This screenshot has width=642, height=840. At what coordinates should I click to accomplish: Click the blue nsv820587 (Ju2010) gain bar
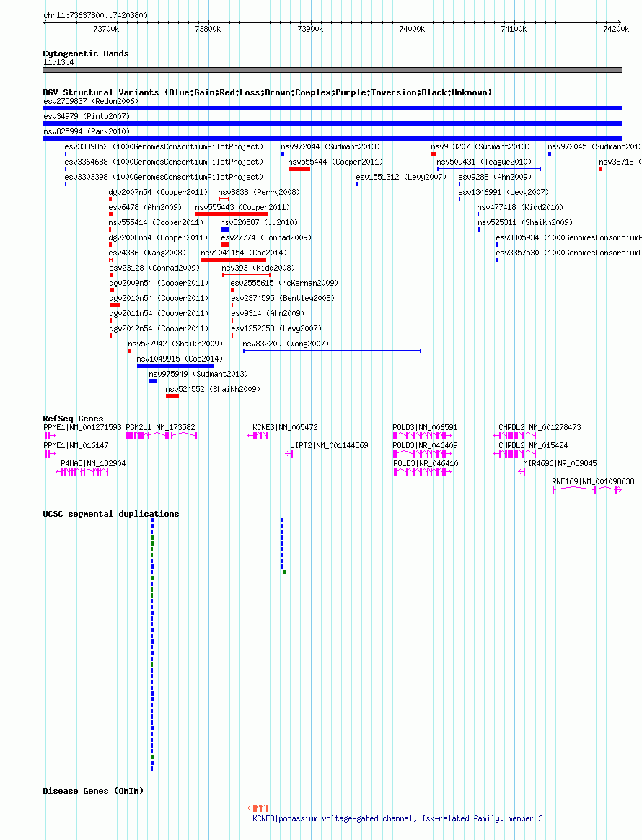pyautogui.click(x=225, y=229)
